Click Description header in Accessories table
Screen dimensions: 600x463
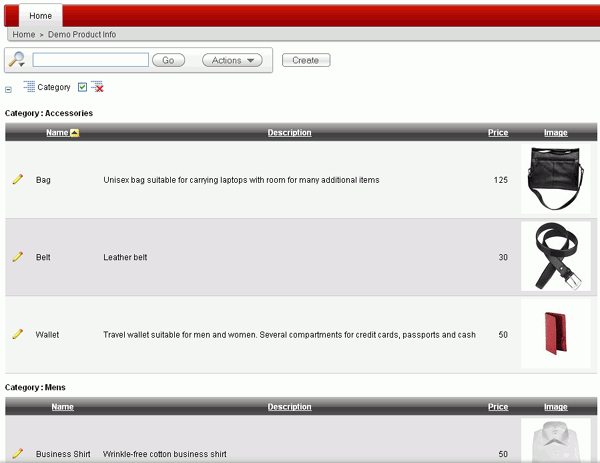pyautogui.click(x=289, y=132)
